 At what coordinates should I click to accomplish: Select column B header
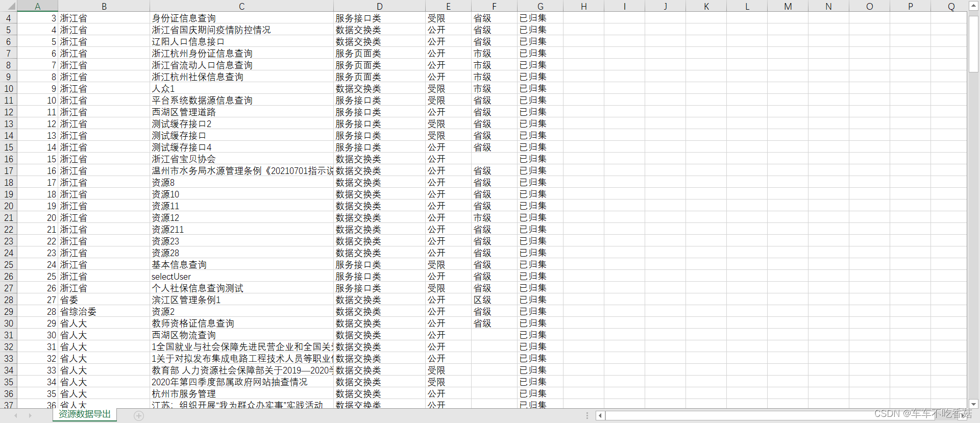coord(104,6)
